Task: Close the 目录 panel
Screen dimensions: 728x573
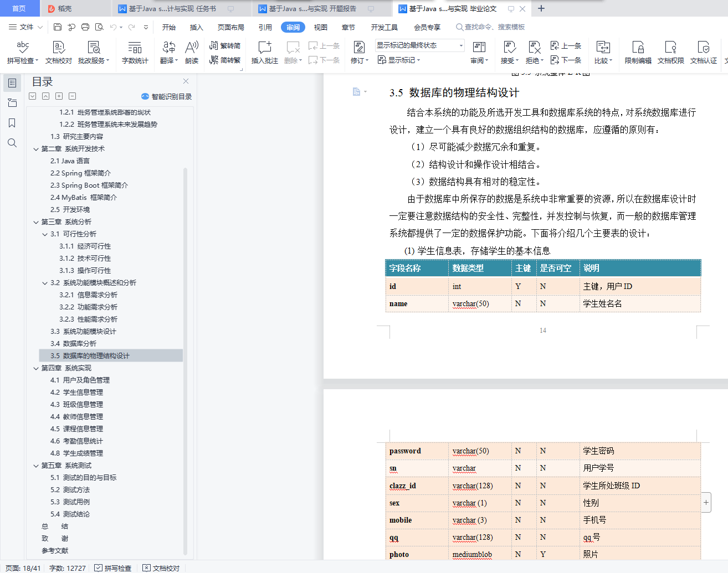Action: pyautogui.click(x=186, y=81)
